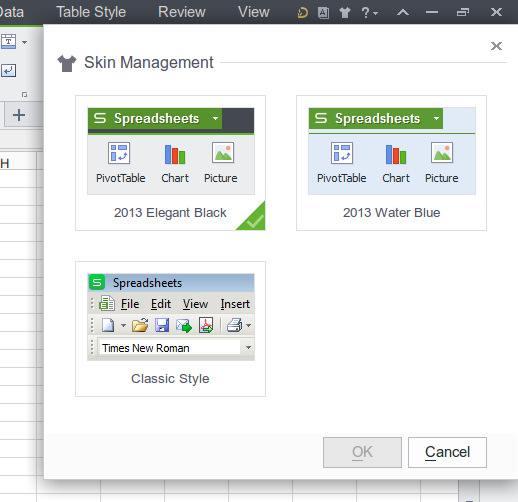Click the skin shirt icon in title bar

[x=345, y=13]
